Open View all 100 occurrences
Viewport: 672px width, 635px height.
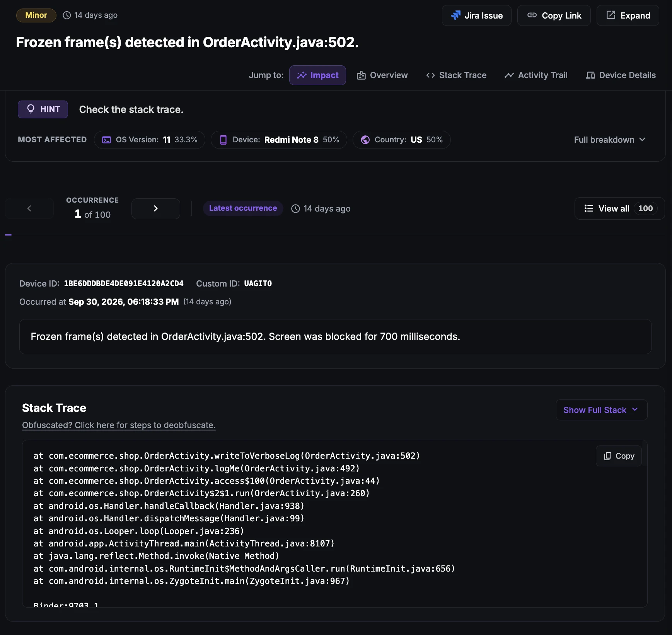pos(619,208)
